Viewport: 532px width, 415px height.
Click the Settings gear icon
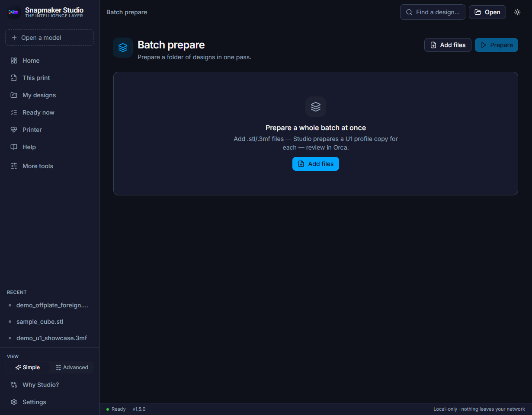coord(14,402)
